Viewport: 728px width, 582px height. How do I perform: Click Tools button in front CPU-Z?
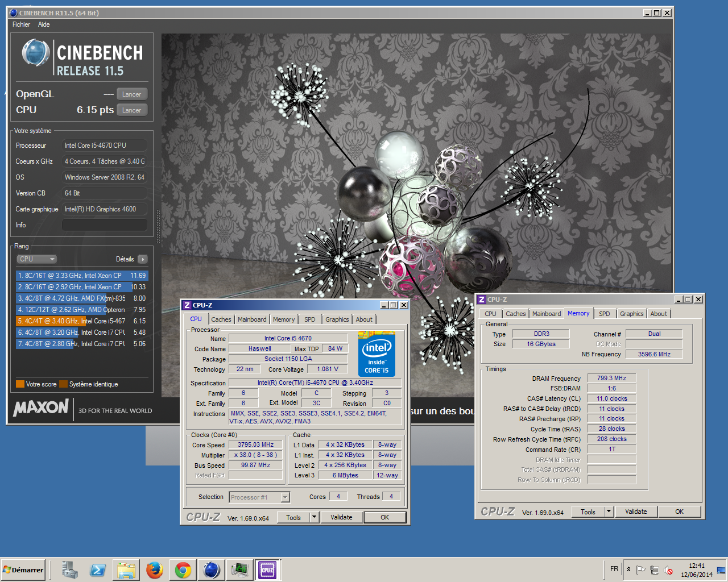tap(293, 517)
